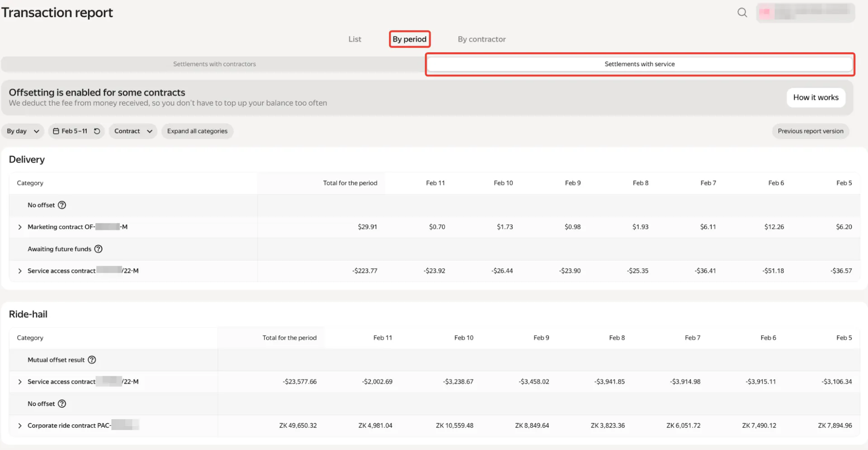The width and height of the screenshot is (868, 450).
Task: Click ZK 7,894.96 Feb 5 value
Action: point(835,426)
